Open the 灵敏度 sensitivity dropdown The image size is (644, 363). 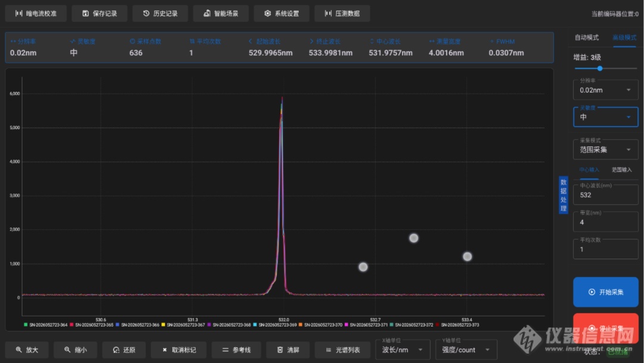click(x=606, y=117)
